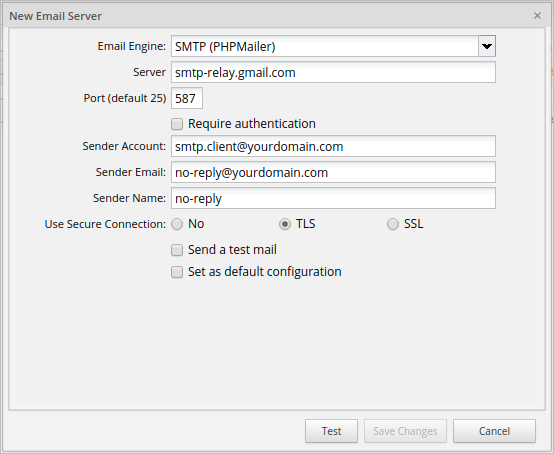Choose the TLS secure connection option
Image resolution: width=554 pixels, height=454 pixels.
[x=285, y=224]
